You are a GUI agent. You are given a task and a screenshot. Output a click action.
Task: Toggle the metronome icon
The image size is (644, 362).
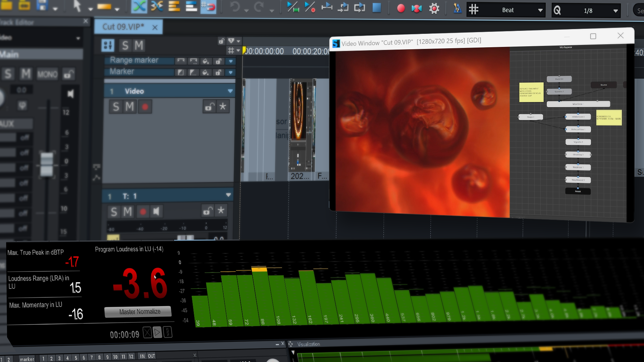(457, 8)
